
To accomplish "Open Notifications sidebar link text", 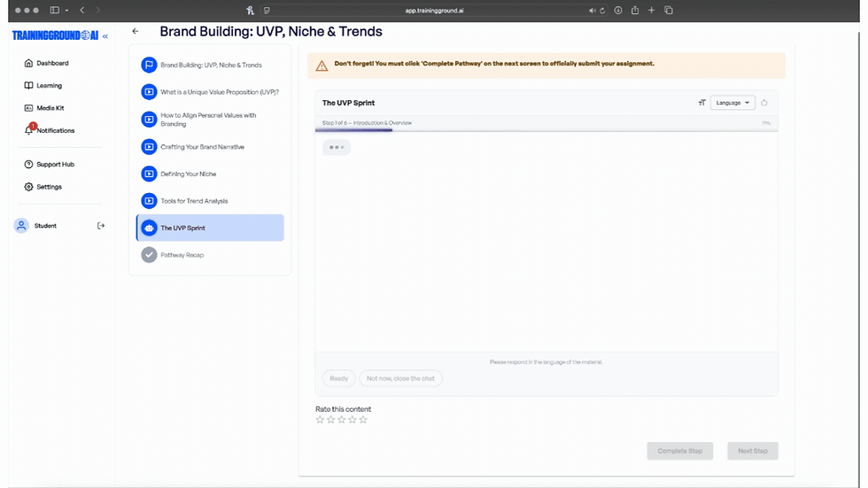I will tap(55, 130).
